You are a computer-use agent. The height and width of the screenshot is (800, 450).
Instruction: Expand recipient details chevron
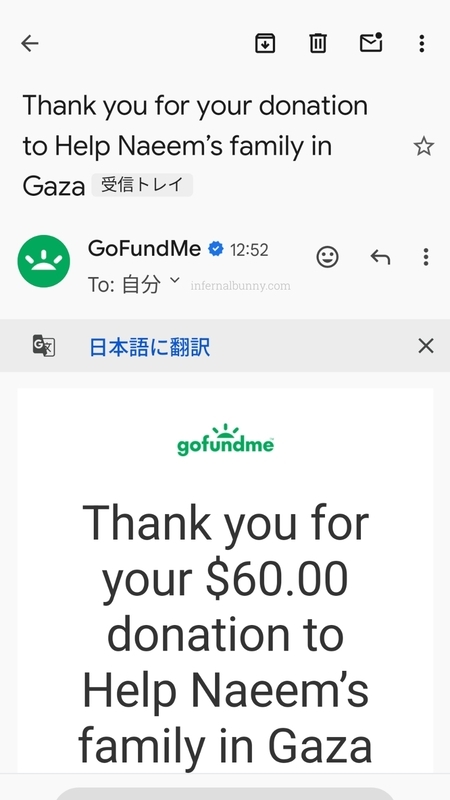(x=174, y=280)
